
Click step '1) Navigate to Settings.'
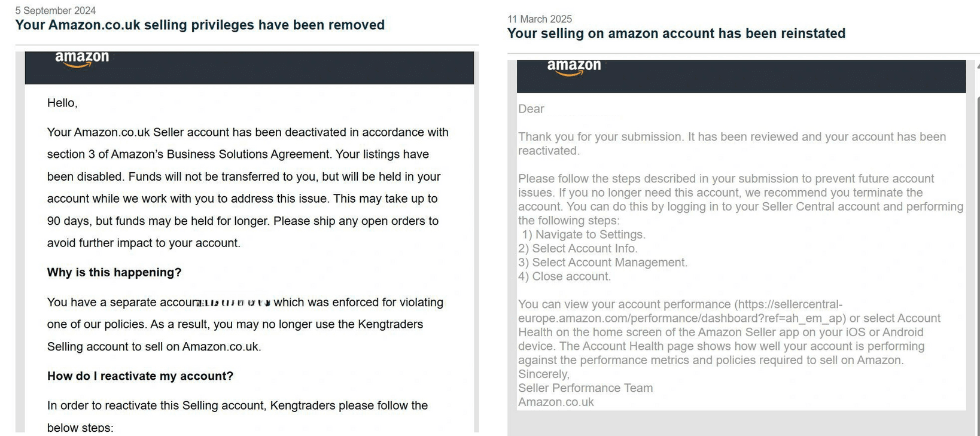(x=583, y=234)
